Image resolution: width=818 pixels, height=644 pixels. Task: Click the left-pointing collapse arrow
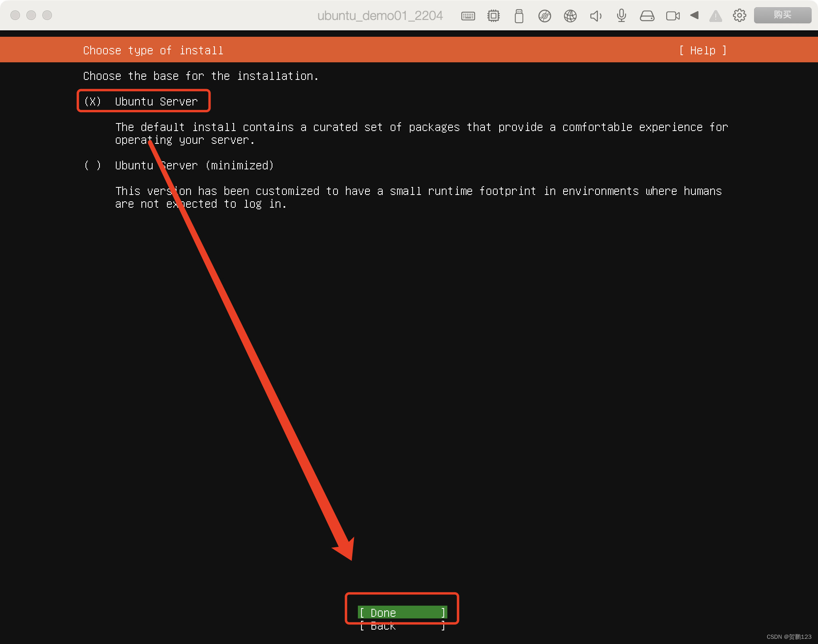[694, 15]
